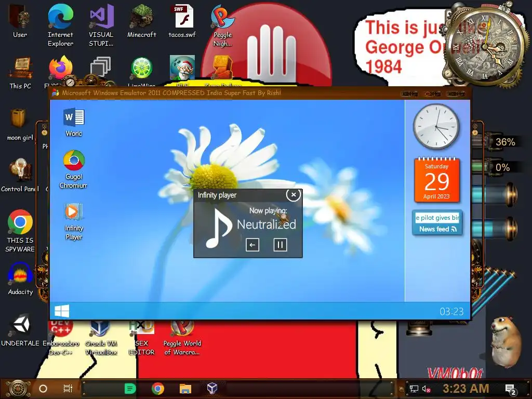Launch THIS IS SPYWARE Chrome icon

[20, 231]
